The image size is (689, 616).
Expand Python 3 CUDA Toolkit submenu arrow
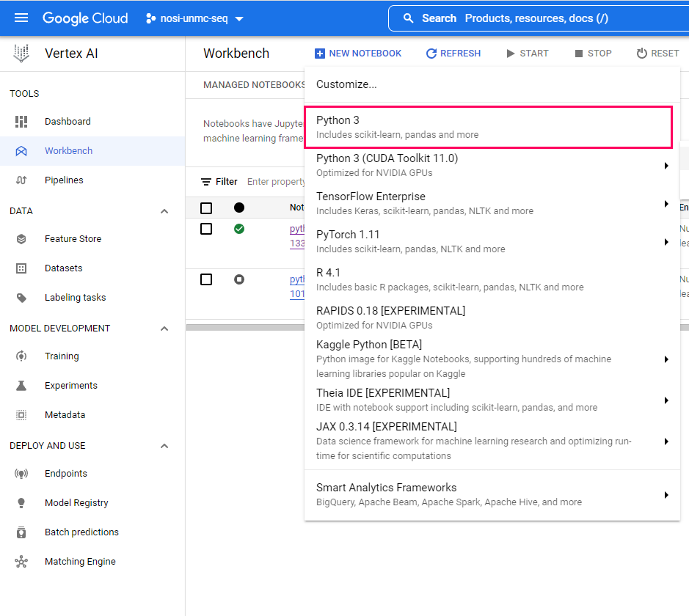(x=666, y=166)
